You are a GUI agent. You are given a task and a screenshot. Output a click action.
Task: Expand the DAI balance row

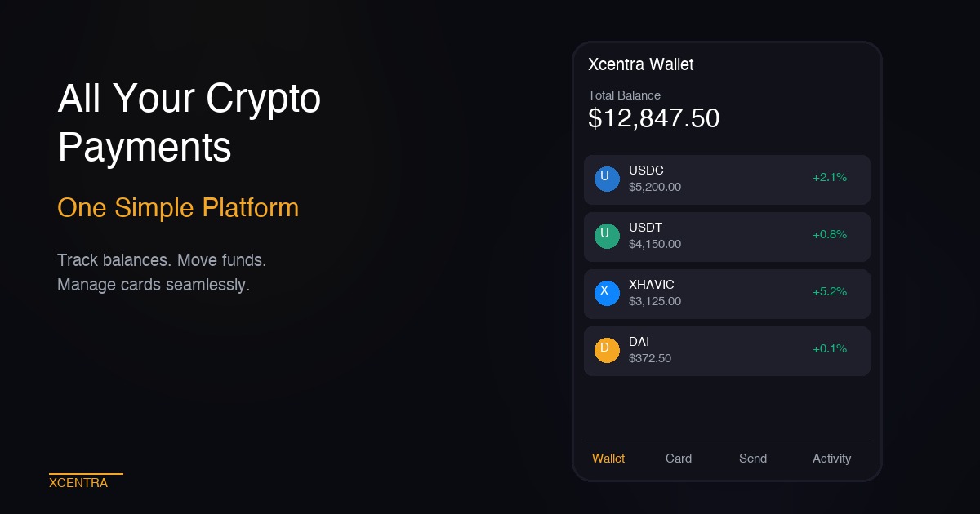727,350
